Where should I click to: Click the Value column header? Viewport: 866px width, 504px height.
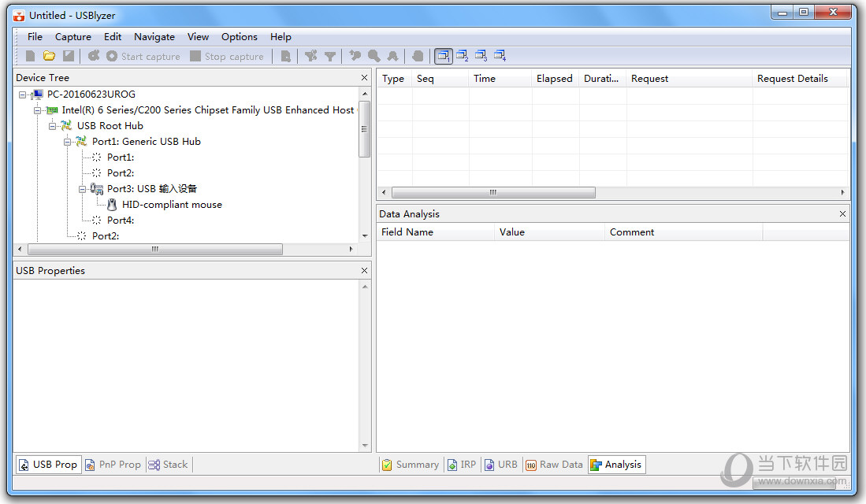pyautogui.click(x=549, y=232)
